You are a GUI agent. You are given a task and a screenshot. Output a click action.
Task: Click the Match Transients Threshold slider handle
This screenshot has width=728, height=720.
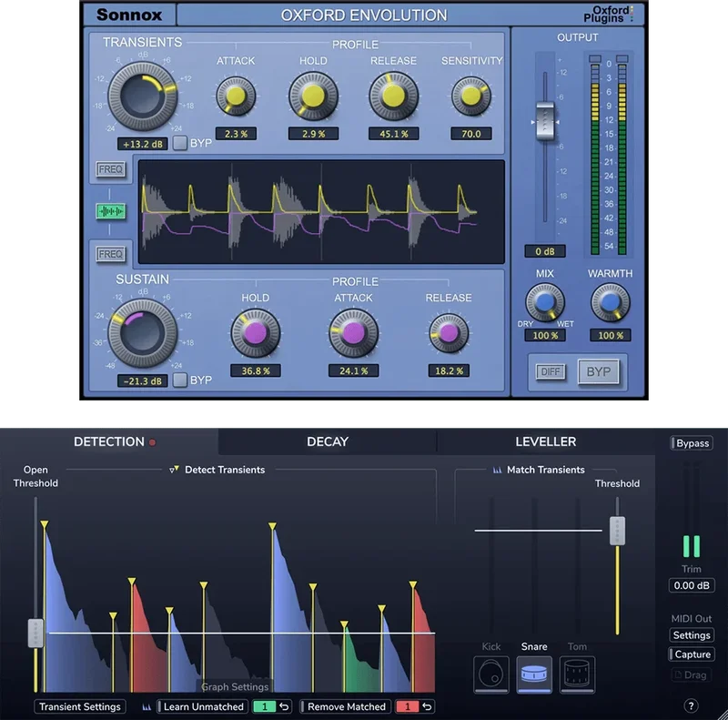pyautogui.click(x=617, y=531)
